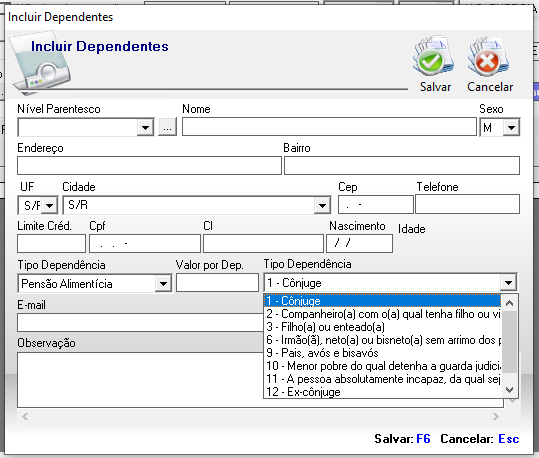Click the Incluir Dependentes header form icon

point(41,63)
